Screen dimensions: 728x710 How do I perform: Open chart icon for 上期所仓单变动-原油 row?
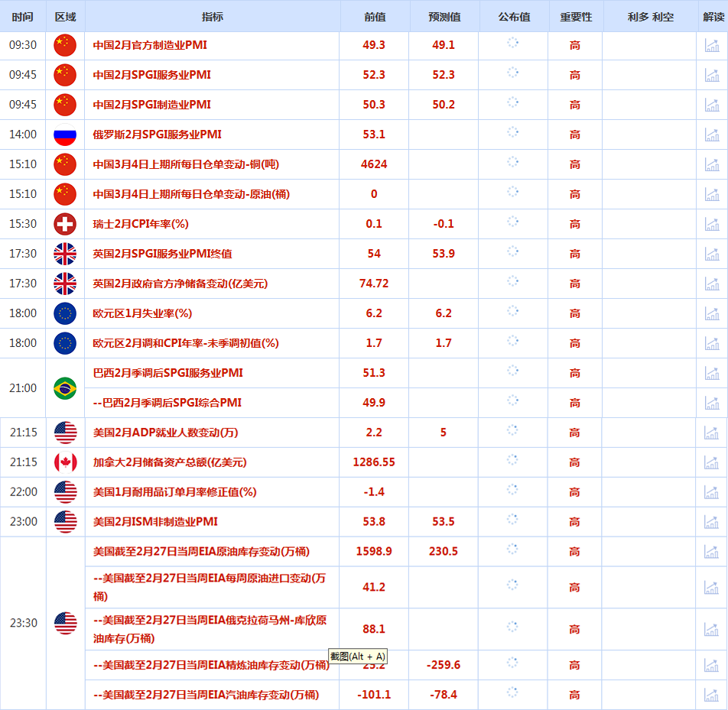pos(712,194)
